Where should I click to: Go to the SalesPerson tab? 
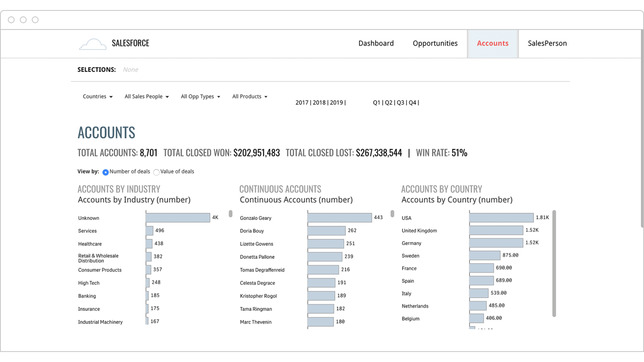(547, 44)
